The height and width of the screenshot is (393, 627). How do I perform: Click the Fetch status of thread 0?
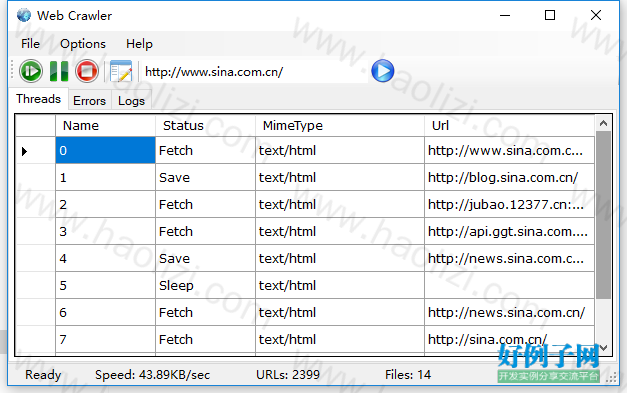coord(205,150)
